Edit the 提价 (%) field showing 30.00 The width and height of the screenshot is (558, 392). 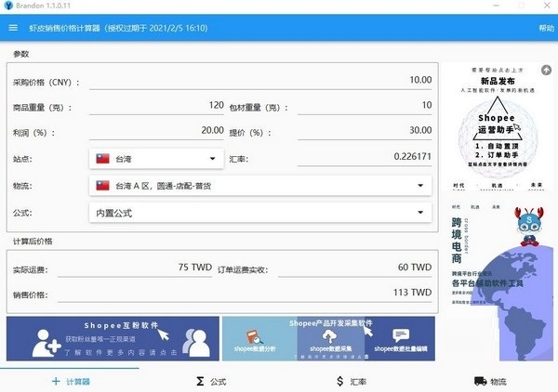coord(365,131)
